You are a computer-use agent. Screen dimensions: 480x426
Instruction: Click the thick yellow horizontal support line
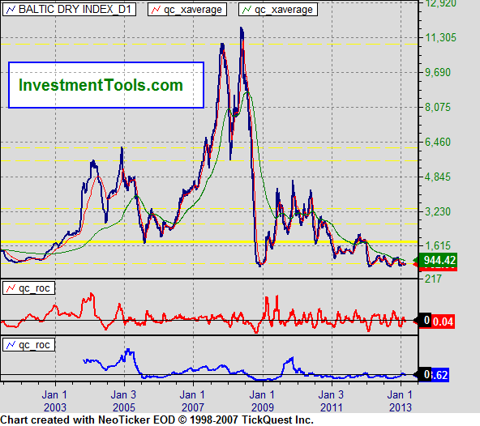(x=209, y=242)
